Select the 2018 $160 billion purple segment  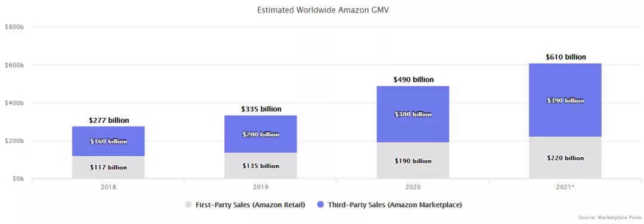109,141
